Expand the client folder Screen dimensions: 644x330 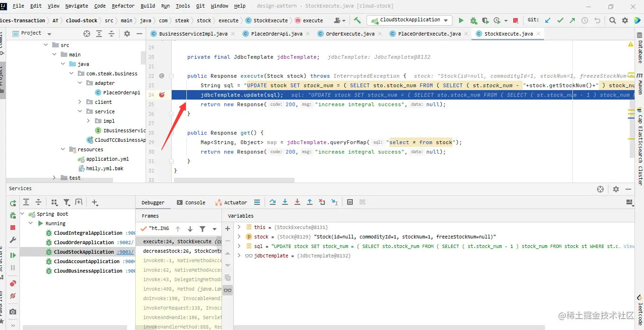click(80, 102)
